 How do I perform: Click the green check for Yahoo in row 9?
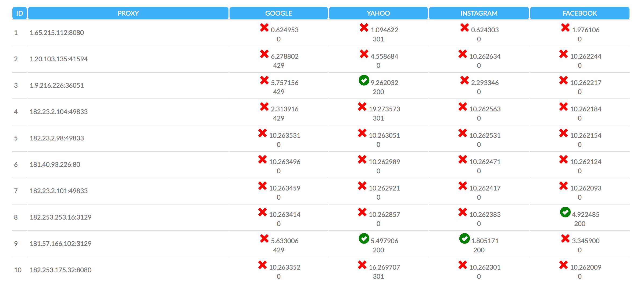(x=364, y=238)
